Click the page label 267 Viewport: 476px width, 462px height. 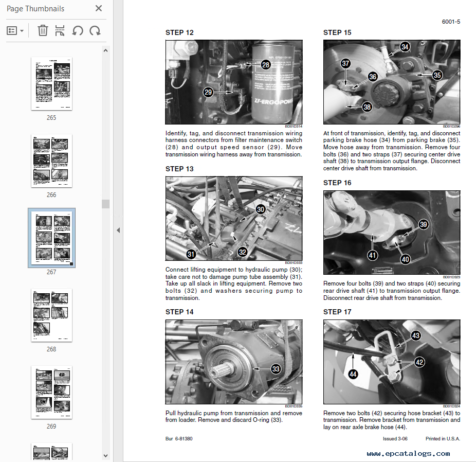(x=51, y=272)
